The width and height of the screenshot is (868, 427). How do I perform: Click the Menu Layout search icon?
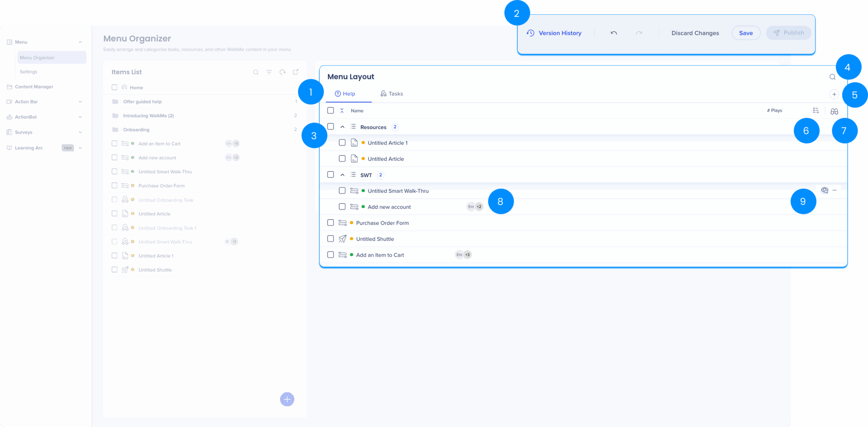click(x=832, y=77)
